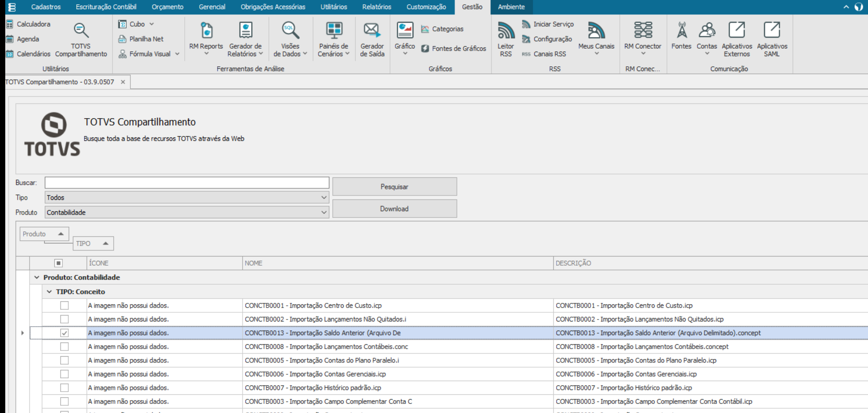Open the Cadastros menu
Screen dimensions: 868x413
point(46,7)
